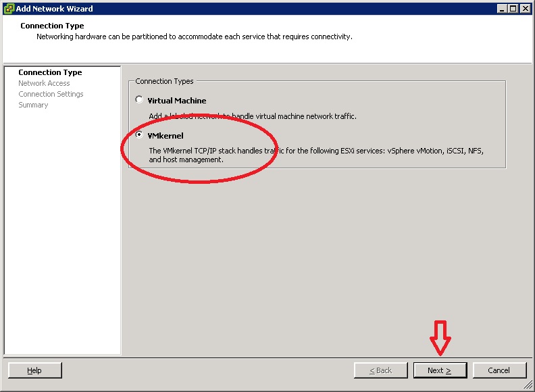Cancel the Add Network Wizard
The height and width of the screenshot is (392, 535).
[x=499, y=370]
